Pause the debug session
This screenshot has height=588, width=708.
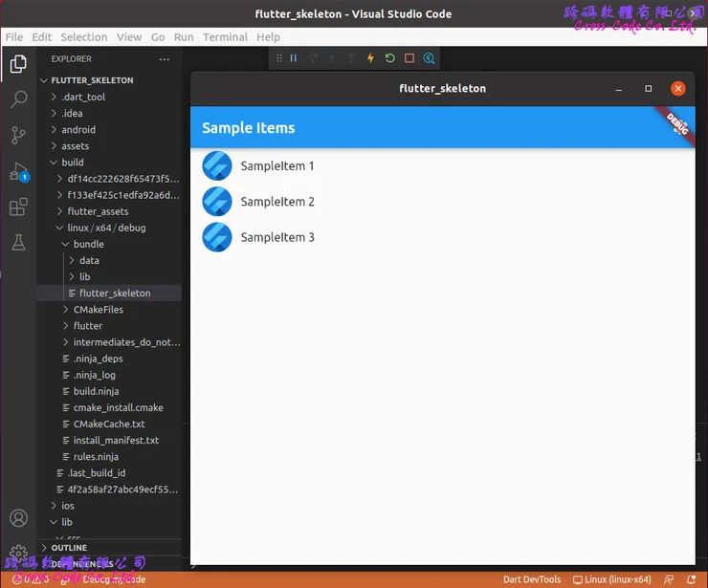(294, 58)
